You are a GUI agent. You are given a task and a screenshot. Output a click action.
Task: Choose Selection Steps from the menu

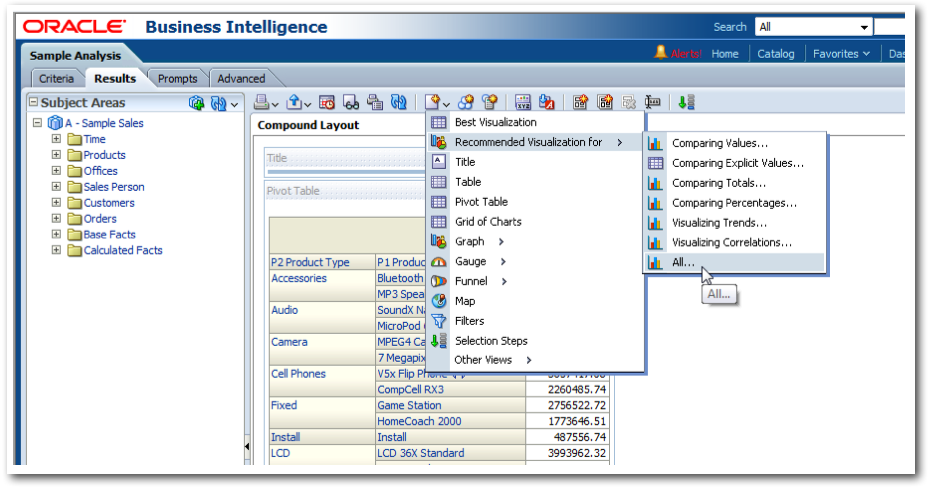(x=535, y=341)
